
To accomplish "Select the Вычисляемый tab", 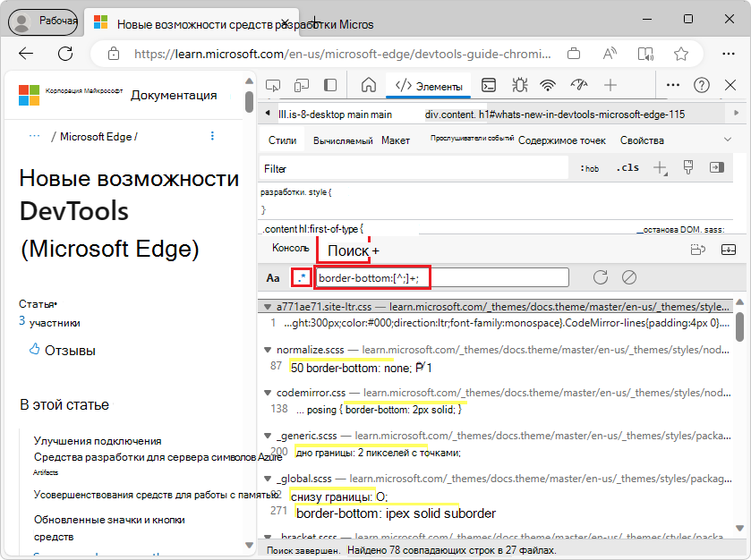I will tap(343, 140).
